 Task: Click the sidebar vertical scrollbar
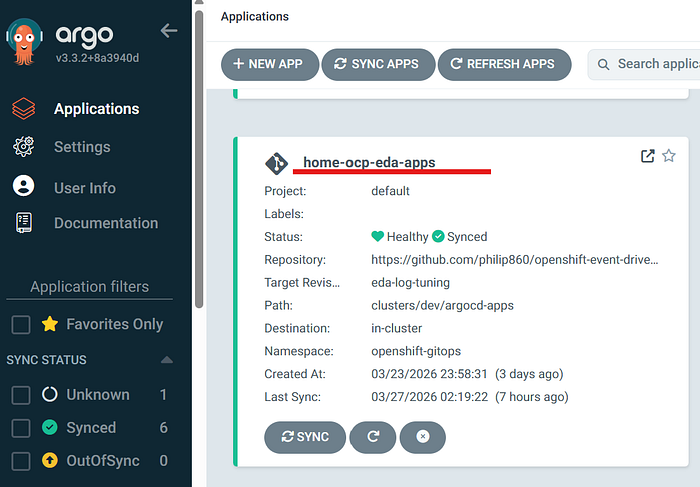point(199,158)
